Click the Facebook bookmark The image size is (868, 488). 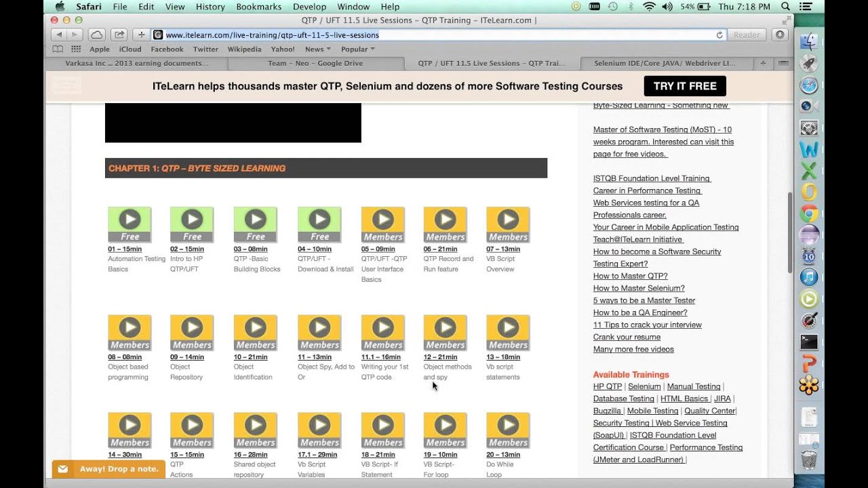pos(167,49)
